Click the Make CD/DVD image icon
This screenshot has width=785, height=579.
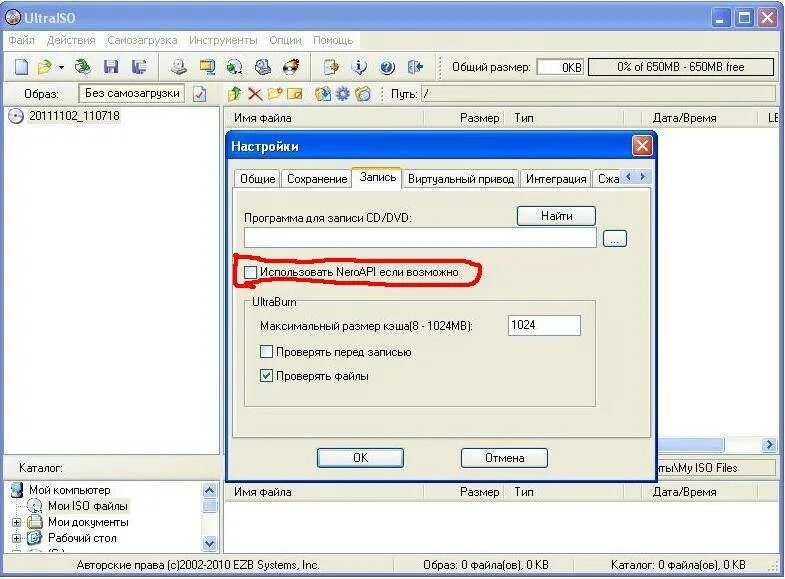point(179,67)
